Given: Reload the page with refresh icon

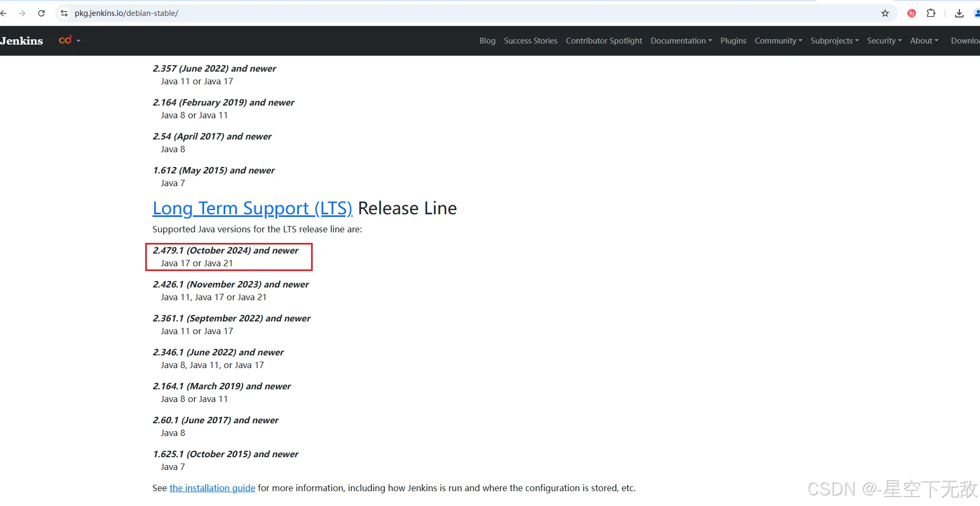Looking at the screenshot, I should click(x=41, y=13).
